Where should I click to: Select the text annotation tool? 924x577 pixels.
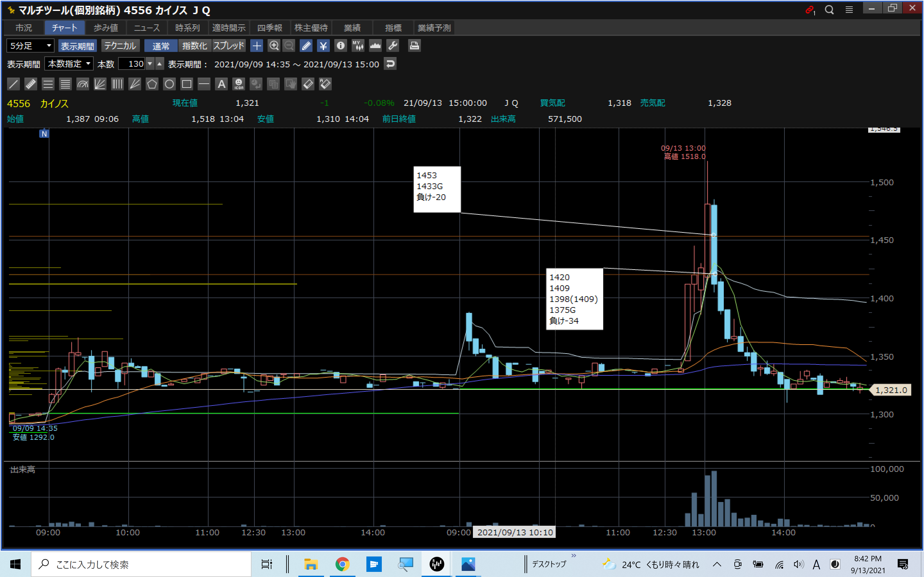coord(221,84)
